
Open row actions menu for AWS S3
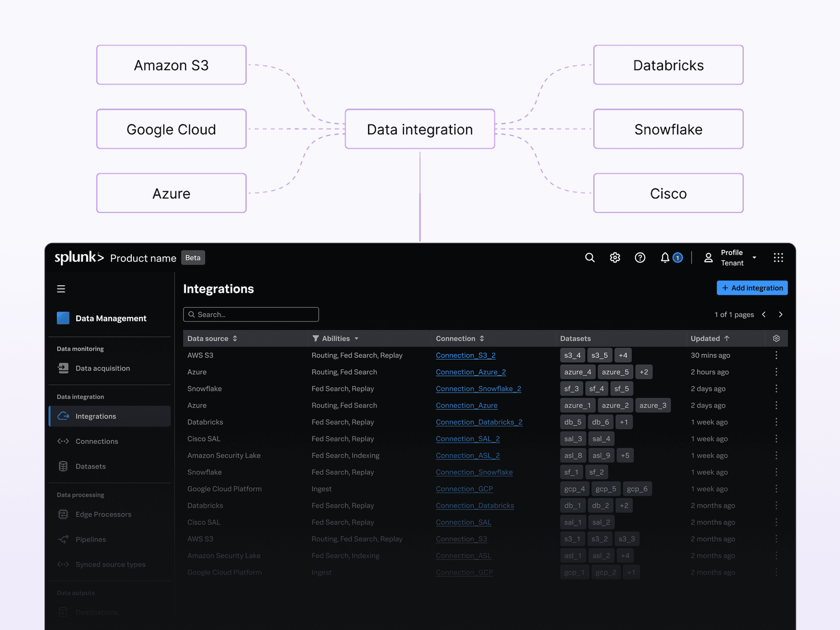tap(776, 355)
